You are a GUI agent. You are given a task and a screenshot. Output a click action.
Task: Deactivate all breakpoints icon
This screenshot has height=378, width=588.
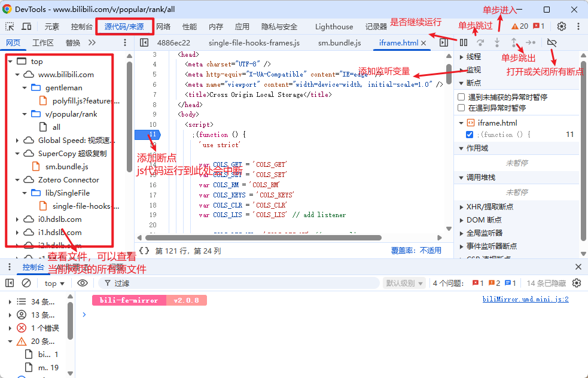coord(552,42)
